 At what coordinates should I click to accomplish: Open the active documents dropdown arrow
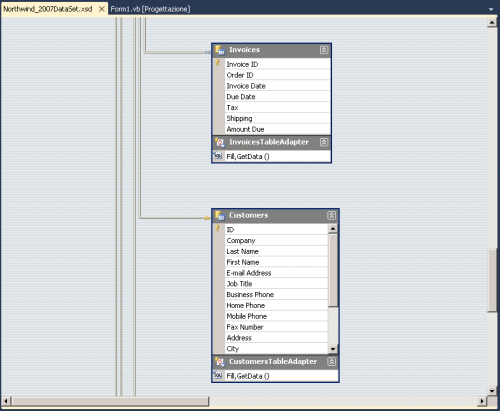491,9
